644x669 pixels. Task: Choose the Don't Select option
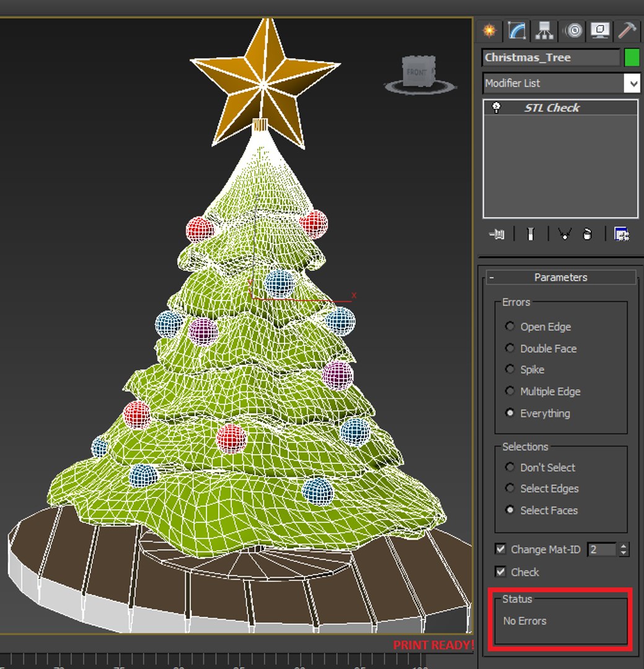click(509, 467)
